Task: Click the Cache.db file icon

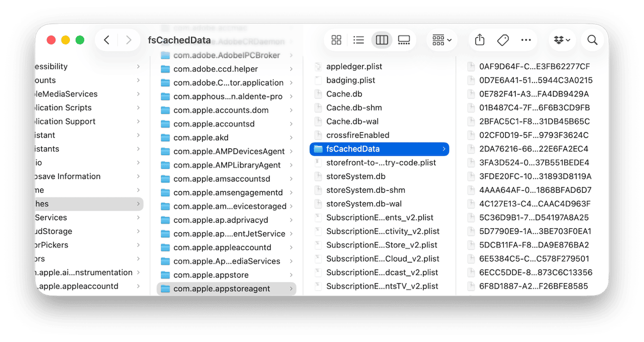Action: pyautogui.click(x=318, y=94)
